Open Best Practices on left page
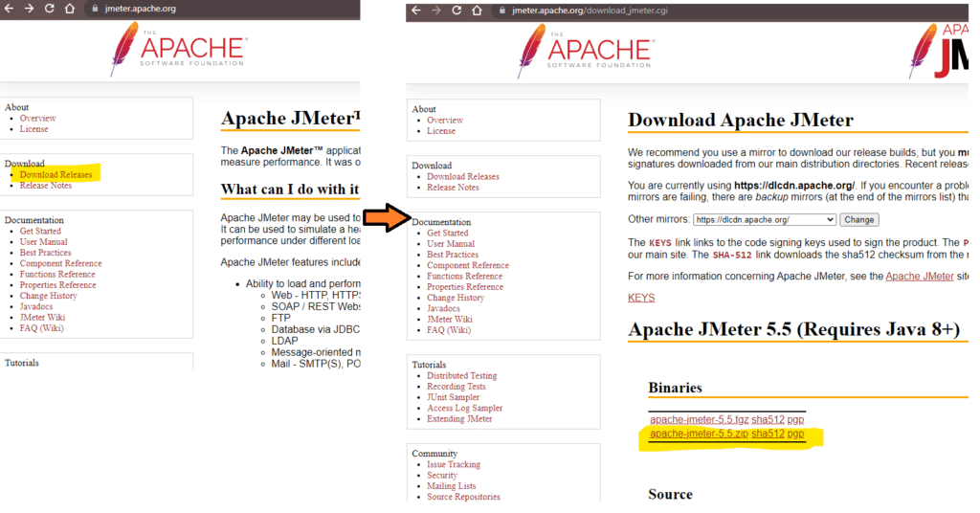Viewport: 980px width, 513px height. [x=45, y=253]
